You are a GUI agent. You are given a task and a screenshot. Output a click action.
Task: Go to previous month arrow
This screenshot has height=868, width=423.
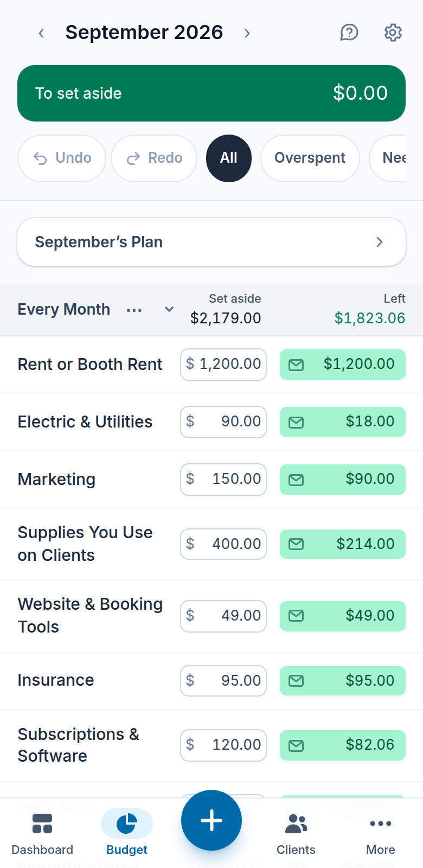point(41,33)
